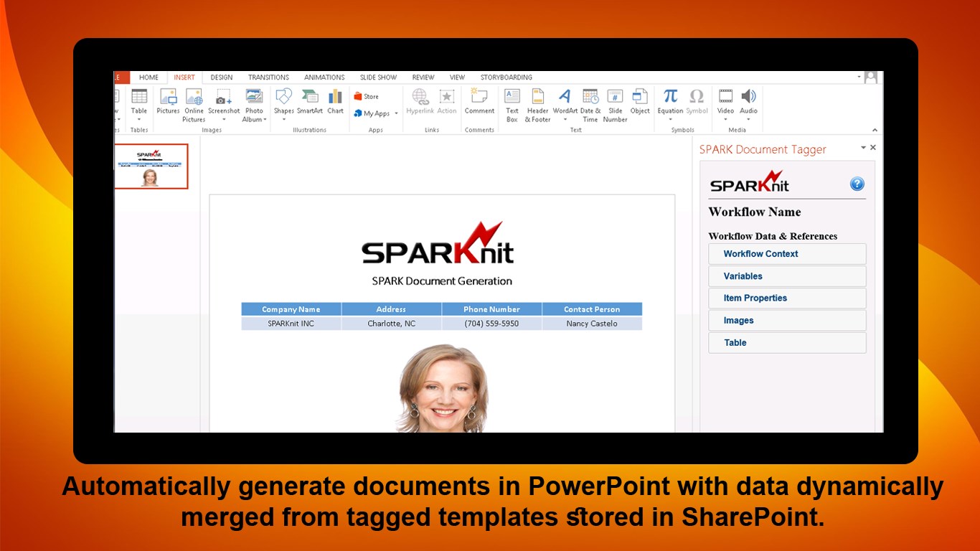Open Item Properties in the tagger
This screenshot has height=551, width=980.
787,298
